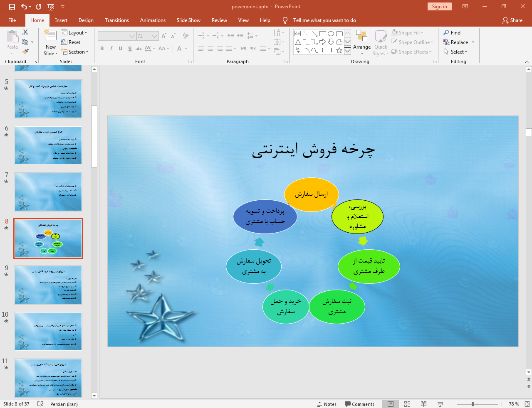Open the Layout dropdown

pos(74,33)
